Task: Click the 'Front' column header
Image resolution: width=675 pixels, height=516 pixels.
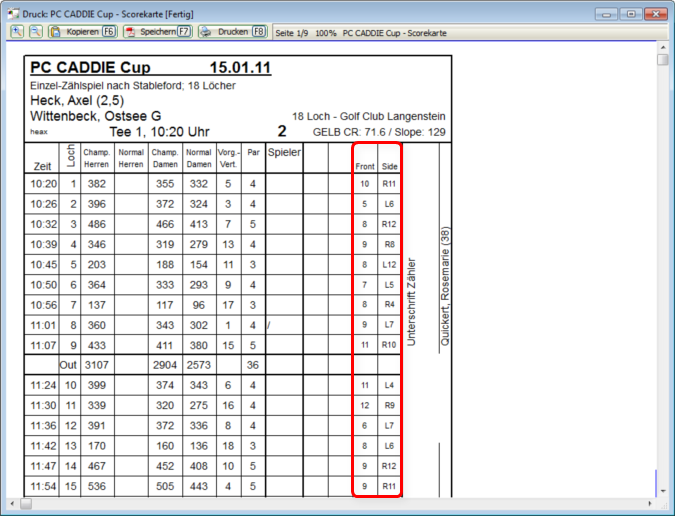Action: coord(365,166)
